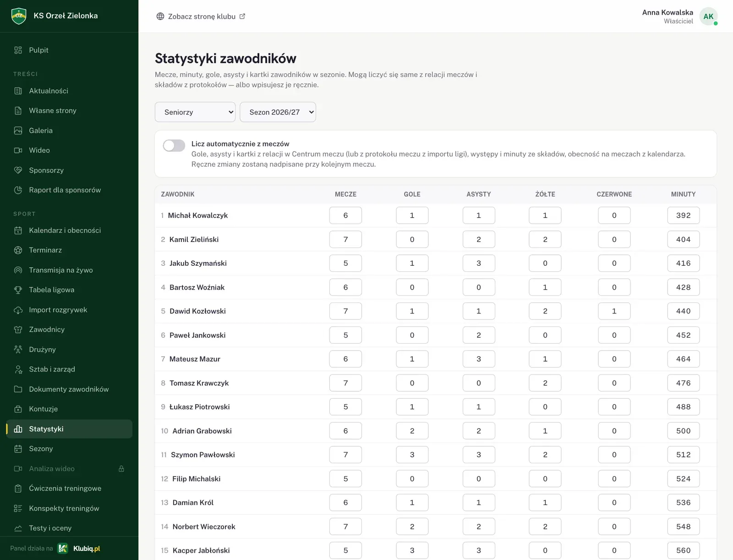The height and width of the screenshot is (560, 733).
Task: Open Zobacz stronę klubu link
Action: [x=201, y=16]
